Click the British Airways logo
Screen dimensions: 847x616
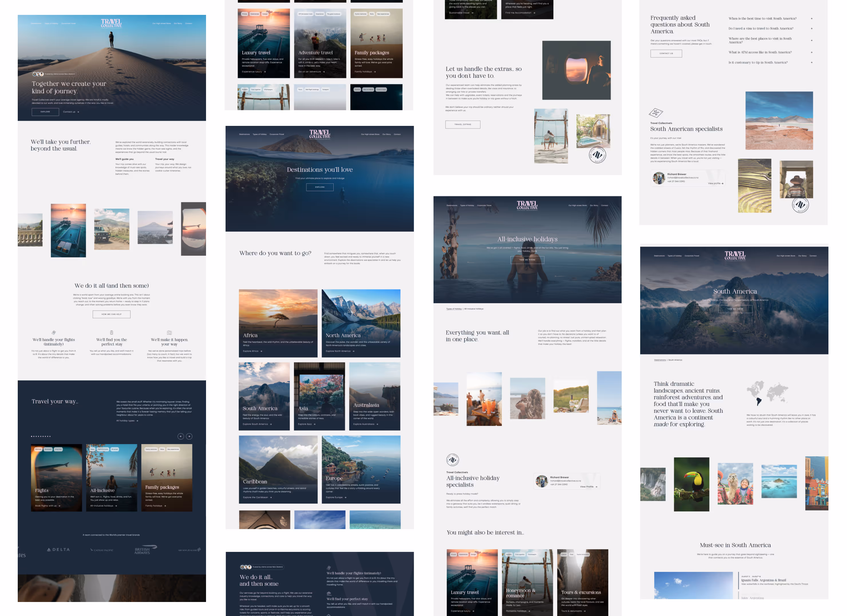(x=145, y=550)
